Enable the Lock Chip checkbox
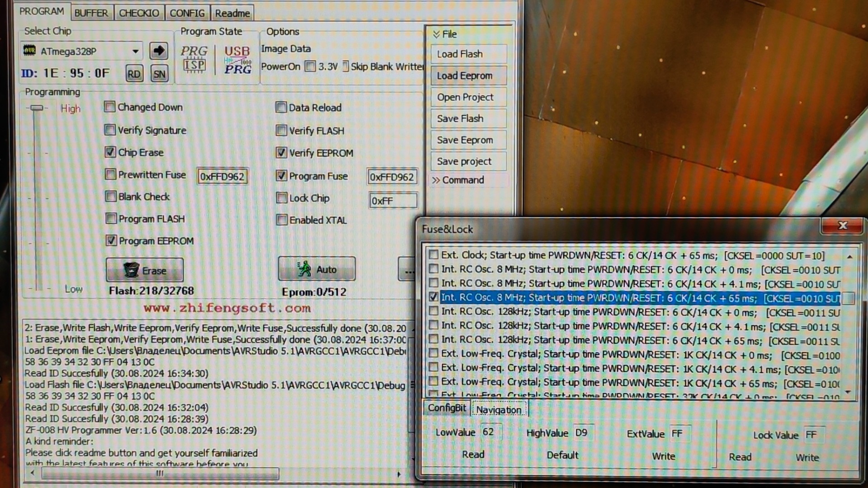 tap(282, 197)
